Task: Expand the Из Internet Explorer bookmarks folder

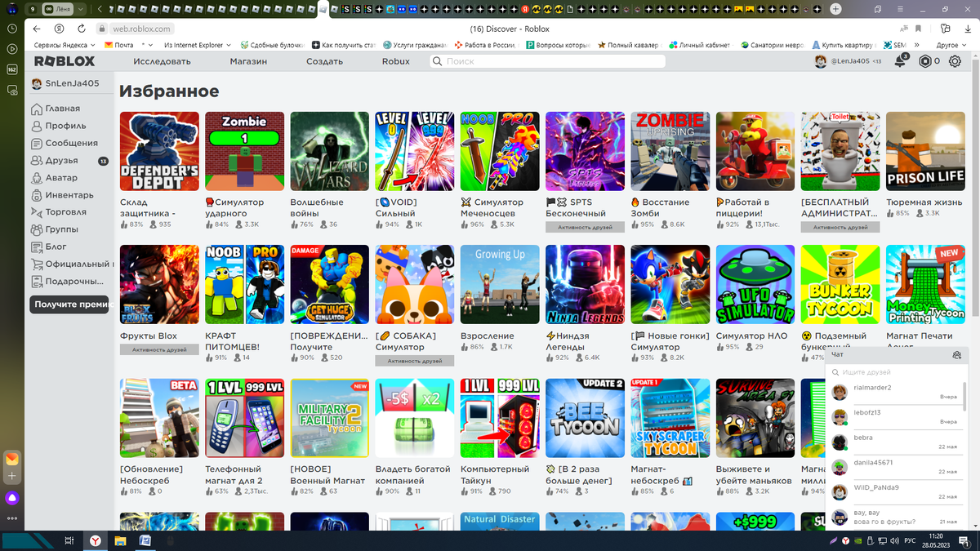Action: tap(198, 45)
